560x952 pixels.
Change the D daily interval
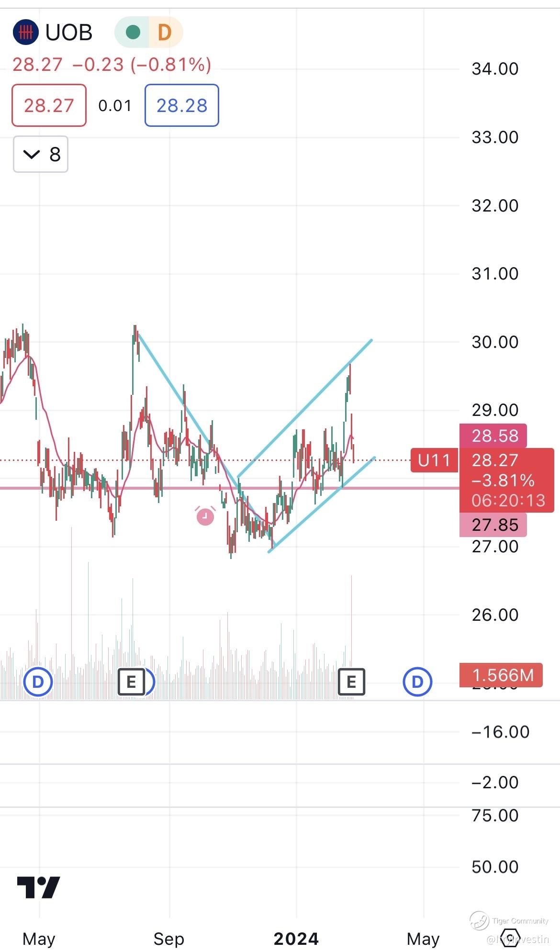click(x=165, y=33)
